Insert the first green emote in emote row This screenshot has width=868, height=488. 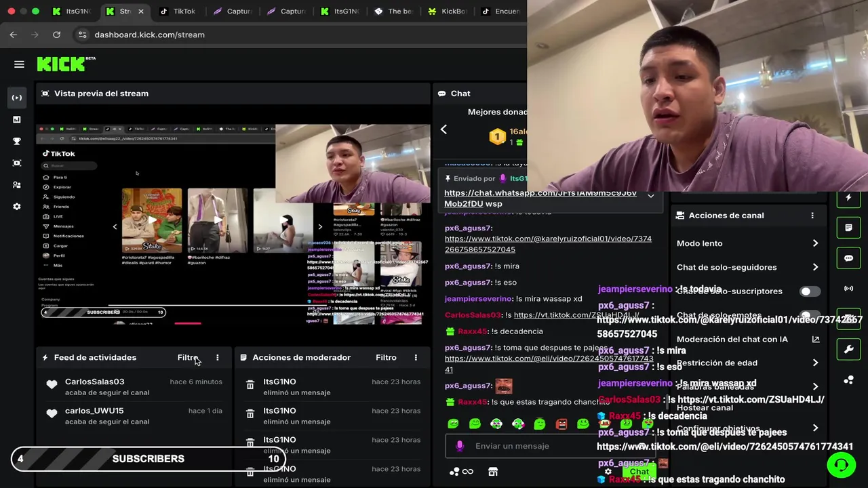pos(453,424)
